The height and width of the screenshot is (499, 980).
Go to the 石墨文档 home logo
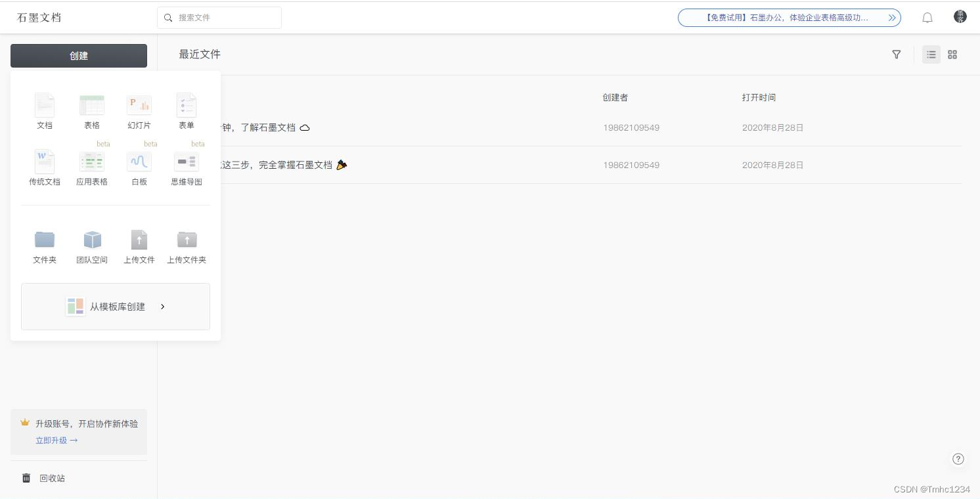39,18
